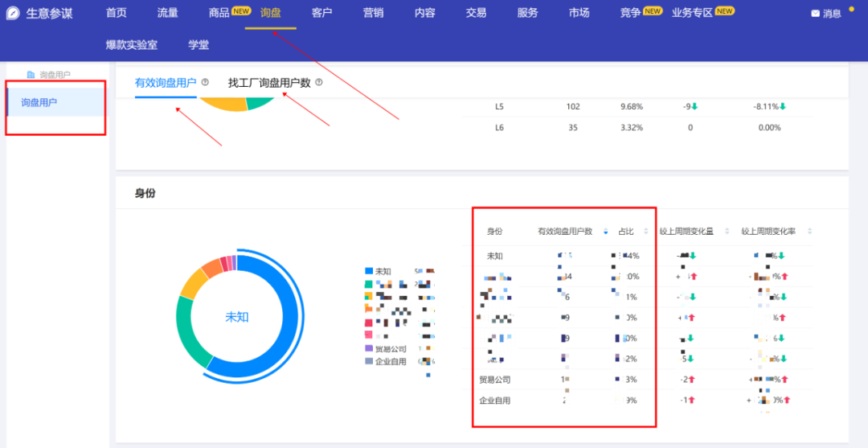Click help icon next to 有效询盘用户

(x=205, y=82)
